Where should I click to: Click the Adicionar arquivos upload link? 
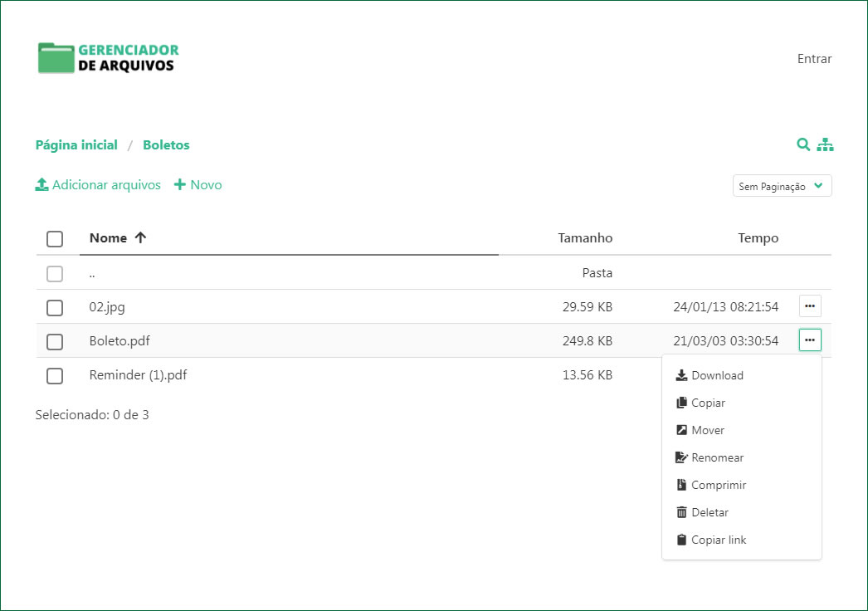[x=98, y=185]
